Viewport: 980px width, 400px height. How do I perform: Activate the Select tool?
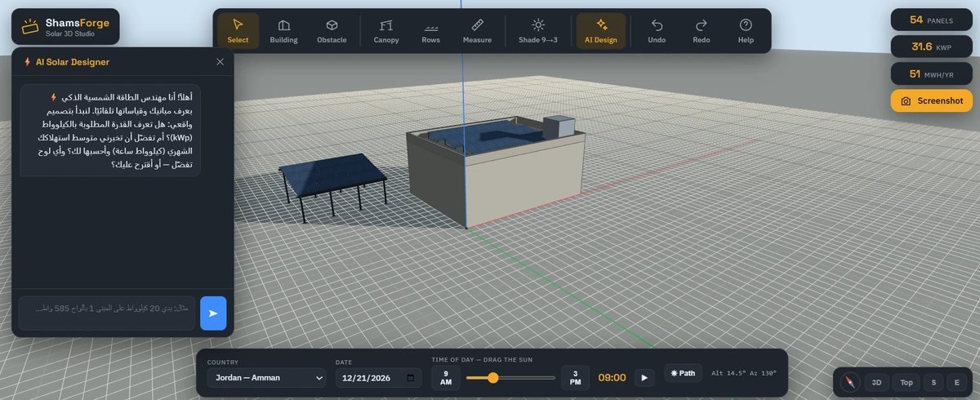238,31
